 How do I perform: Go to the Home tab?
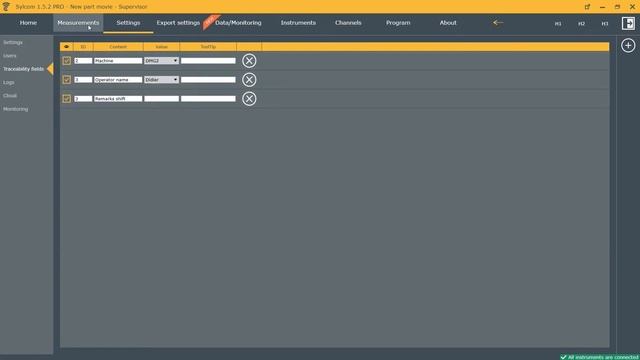[x=28, y=23]
